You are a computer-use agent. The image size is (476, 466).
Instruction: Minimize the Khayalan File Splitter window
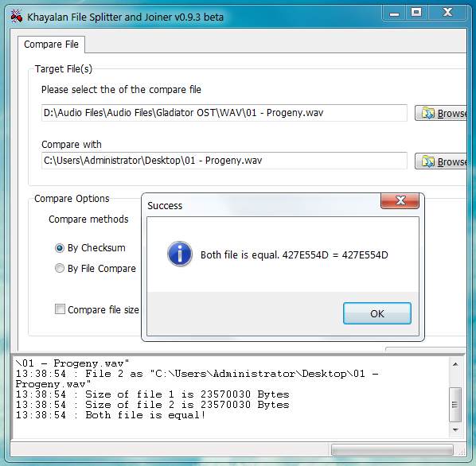(394, 14)
